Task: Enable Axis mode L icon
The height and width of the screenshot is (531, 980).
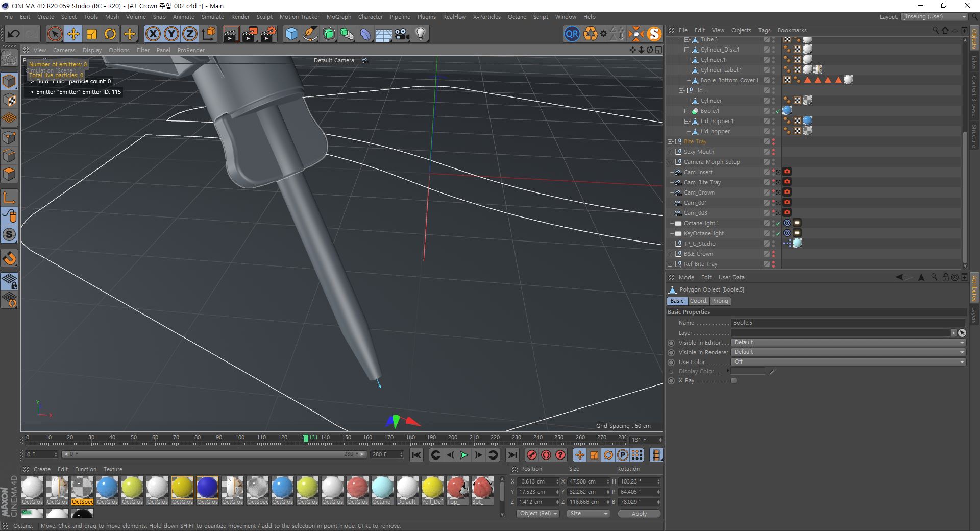Action: point(9,198)
